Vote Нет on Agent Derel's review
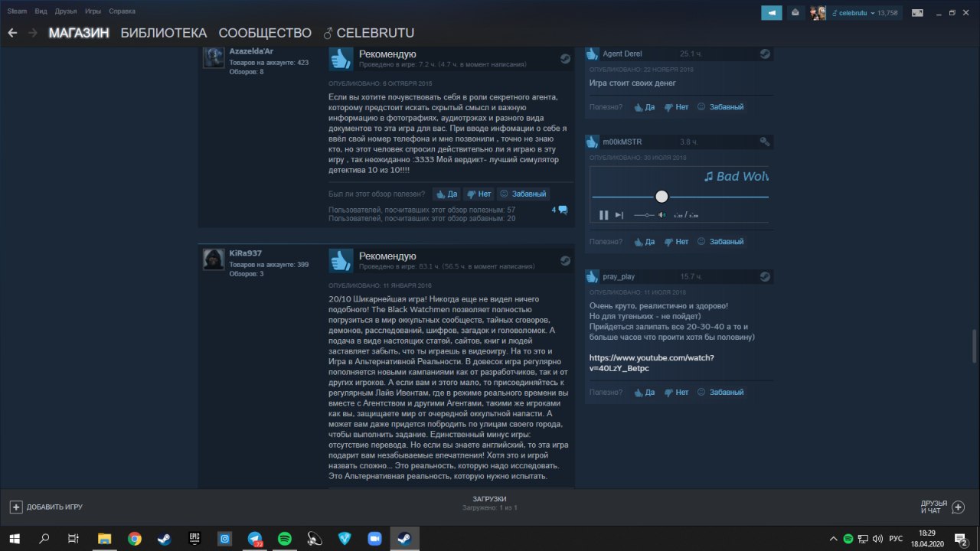This screenshot has height=551, width=980. [x=677, y=107]
